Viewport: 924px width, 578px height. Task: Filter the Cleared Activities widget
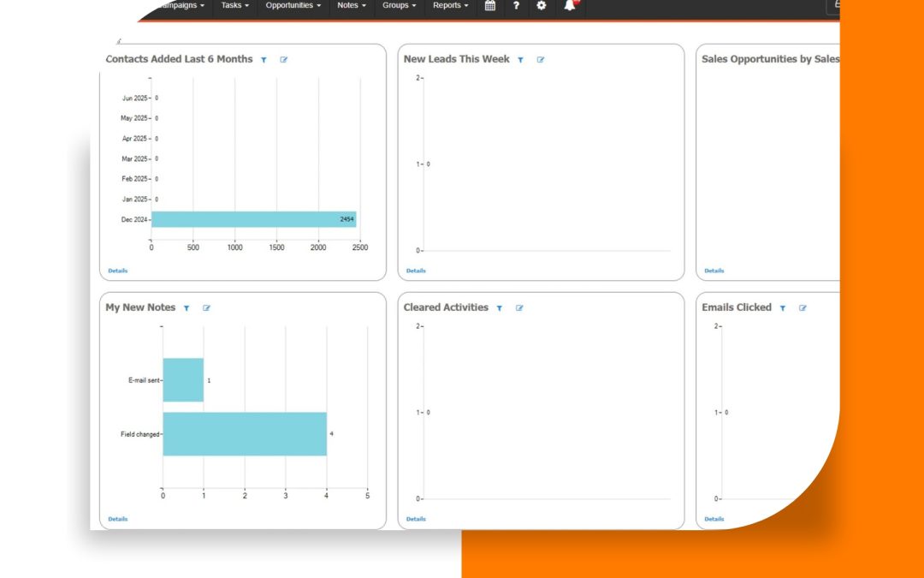(x=499, y=308)
